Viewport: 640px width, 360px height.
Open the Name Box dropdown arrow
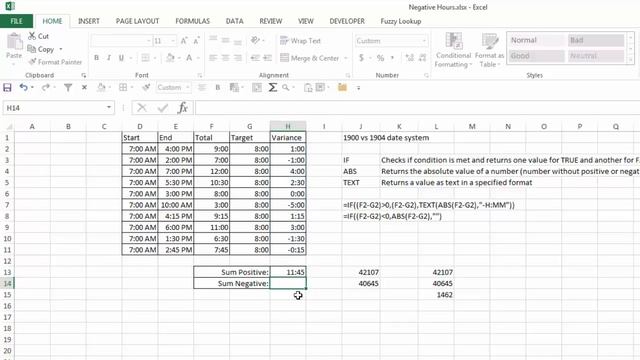109,108
